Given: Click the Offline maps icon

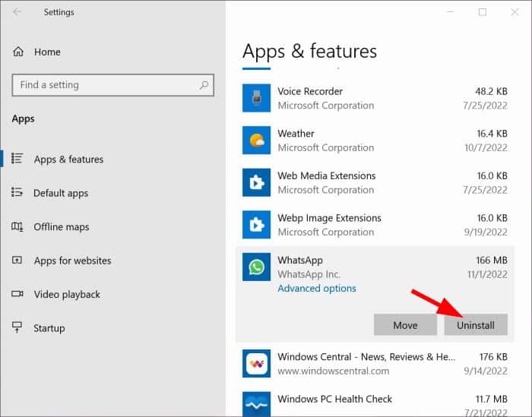Looking at the screenshot, I should click(x=17, y=226).
